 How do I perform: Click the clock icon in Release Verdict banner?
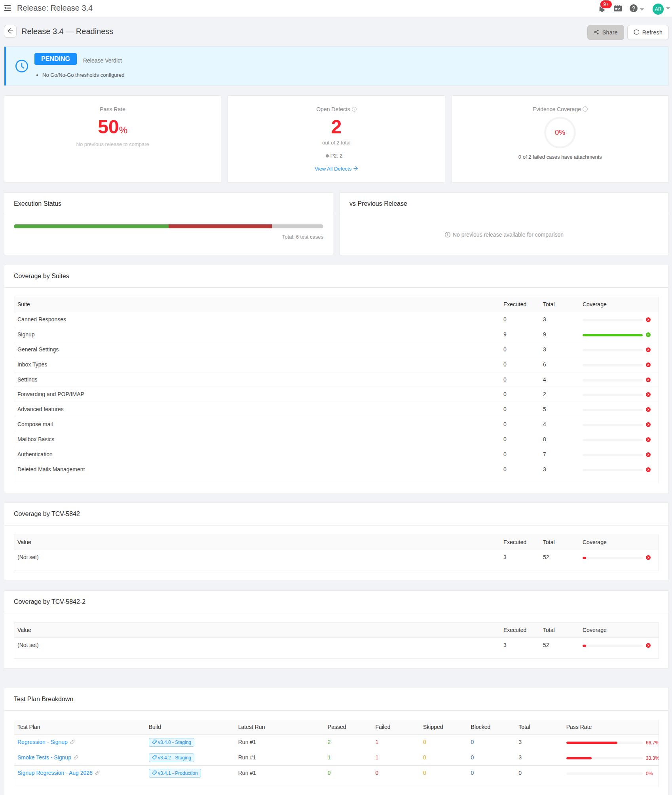pyautogui.click(x=22, y=66)
